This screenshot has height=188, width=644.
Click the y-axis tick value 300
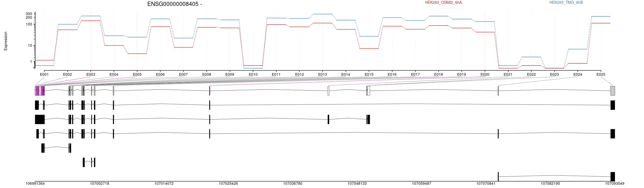pos(29,14)
